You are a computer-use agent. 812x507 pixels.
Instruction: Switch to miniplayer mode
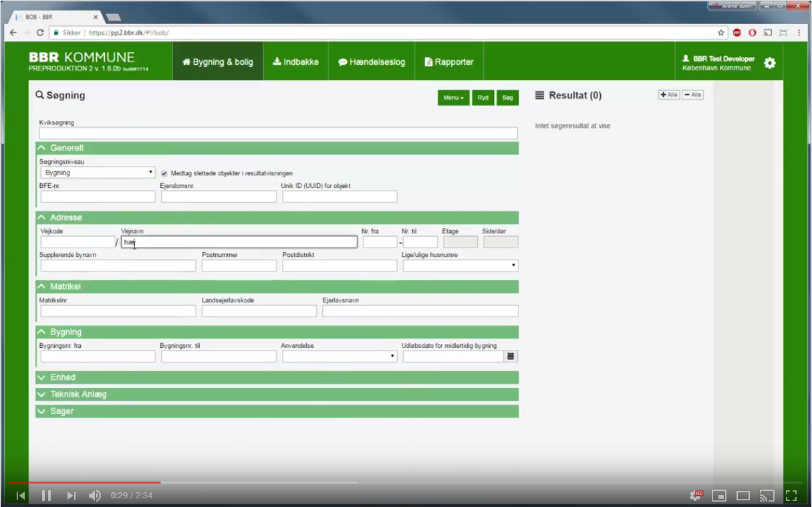(x=719, y=496)
